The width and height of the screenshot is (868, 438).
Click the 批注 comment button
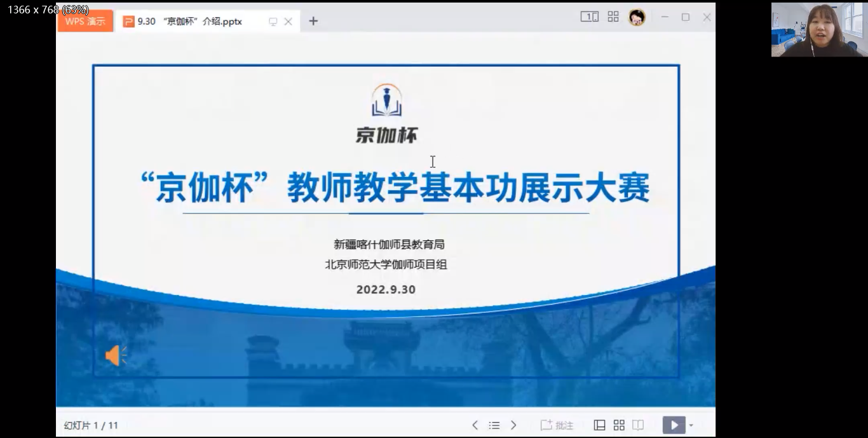coord(557,425)
